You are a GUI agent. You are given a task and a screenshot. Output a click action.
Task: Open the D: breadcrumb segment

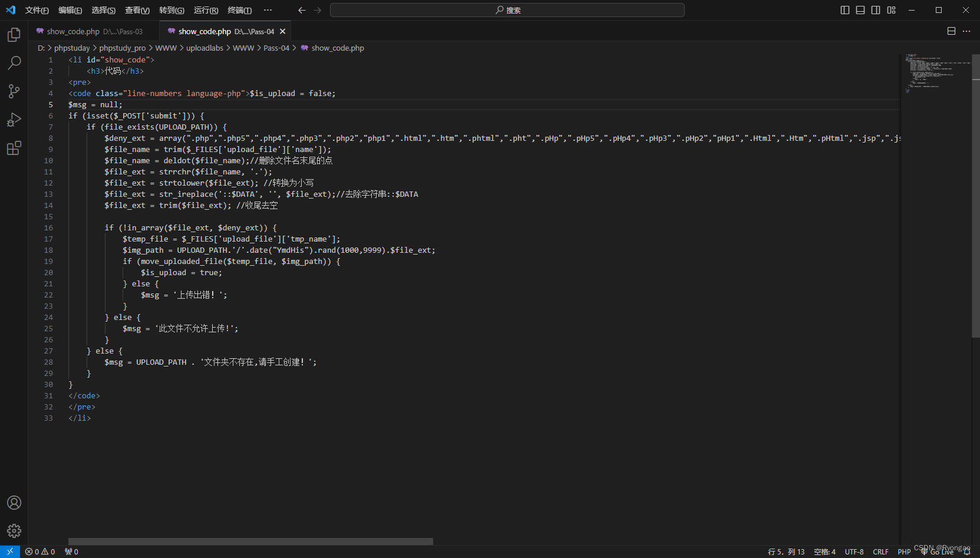click(x=41, y=48)
